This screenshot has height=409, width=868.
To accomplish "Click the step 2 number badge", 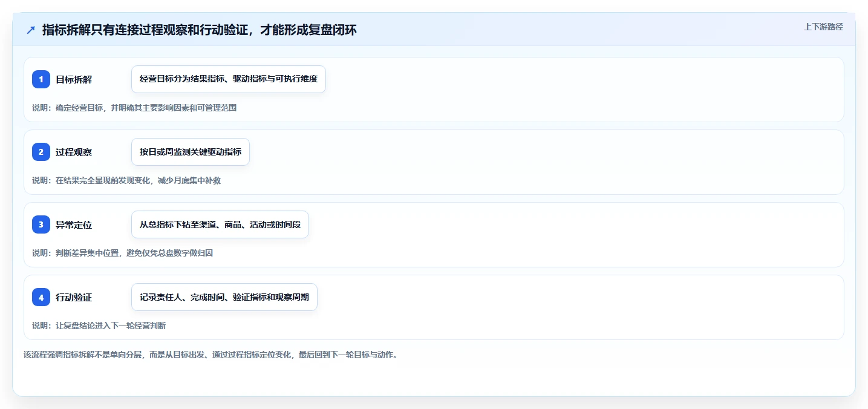I will point(41,152).
